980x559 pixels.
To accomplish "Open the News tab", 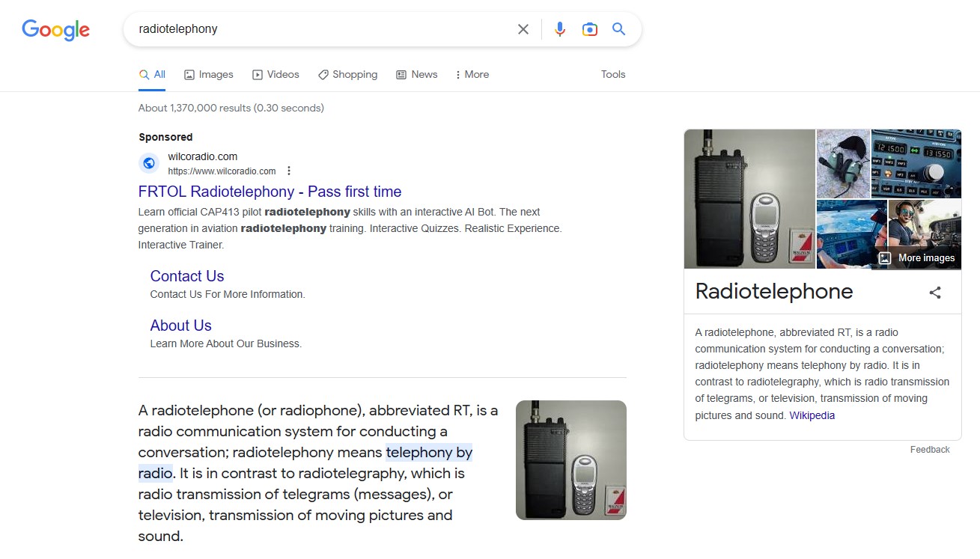I will pyautogui.click(x=416, y=74).
